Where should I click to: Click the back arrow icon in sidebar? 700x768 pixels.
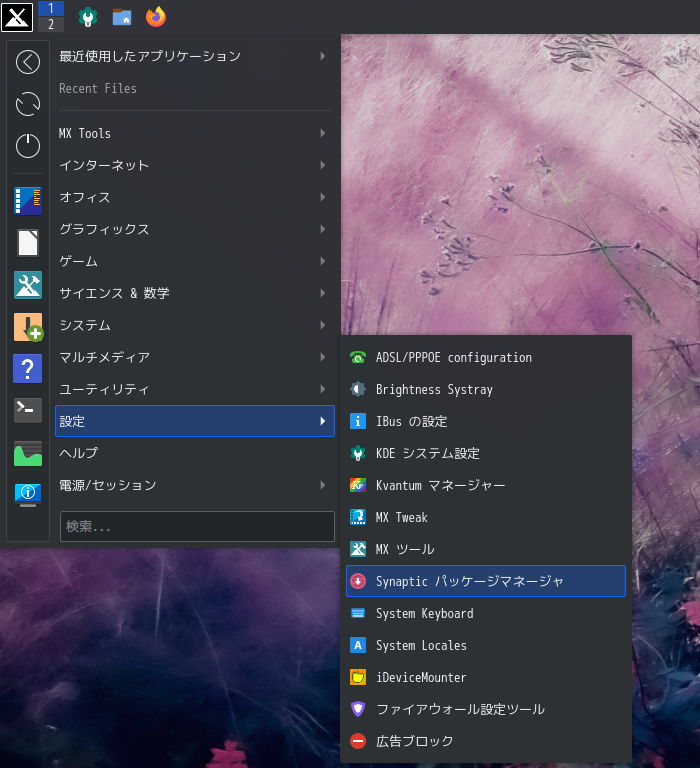pos(28,62)
